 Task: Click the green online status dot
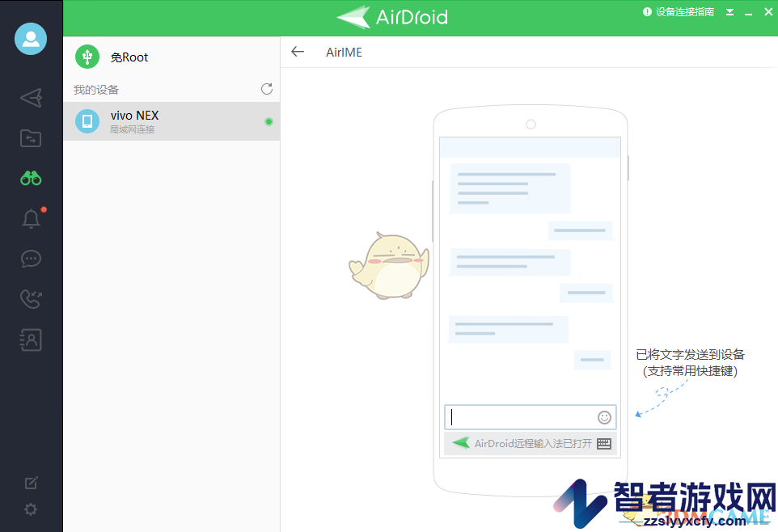[269, 121]
